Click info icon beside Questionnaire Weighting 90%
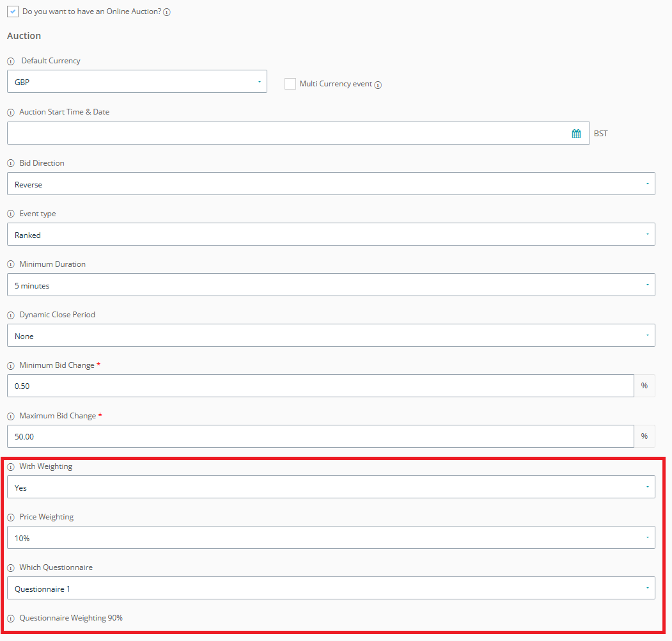 click(x=11, y=619)
